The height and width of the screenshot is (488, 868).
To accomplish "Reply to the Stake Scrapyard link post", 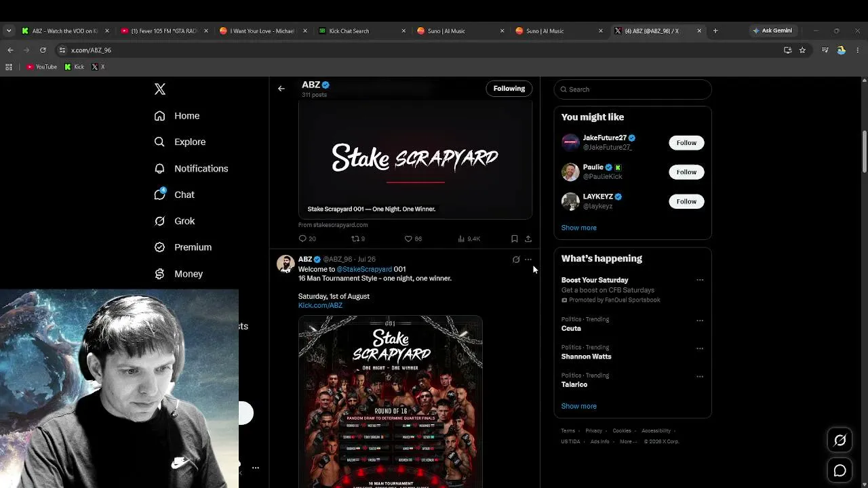I will coord(307,239).
